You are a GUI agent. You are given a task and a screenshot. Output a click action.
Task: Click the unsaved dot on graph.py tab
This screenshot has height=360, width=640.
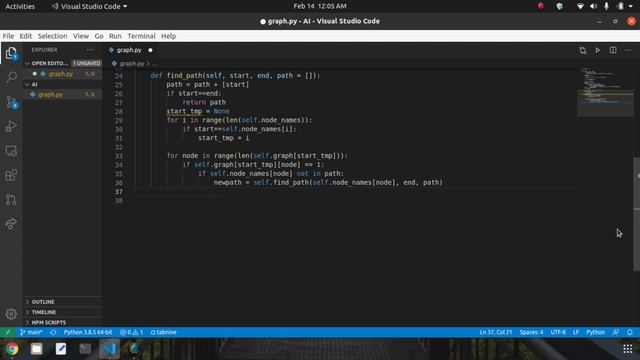point(150,50)
